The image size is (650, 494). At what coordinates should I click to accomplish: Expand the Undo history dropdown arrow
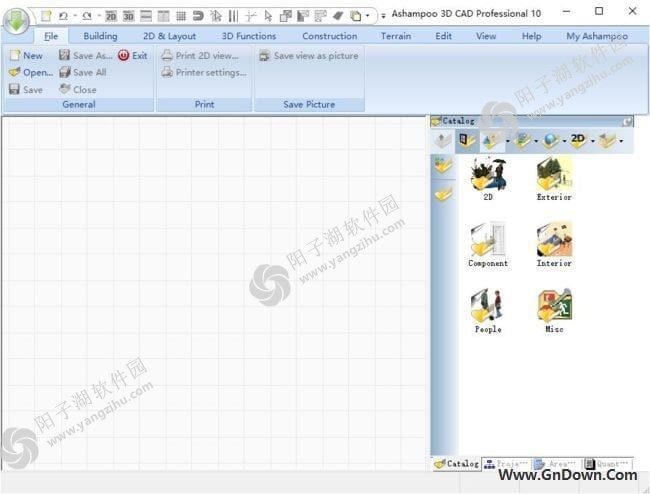click(x=75, y=16)
